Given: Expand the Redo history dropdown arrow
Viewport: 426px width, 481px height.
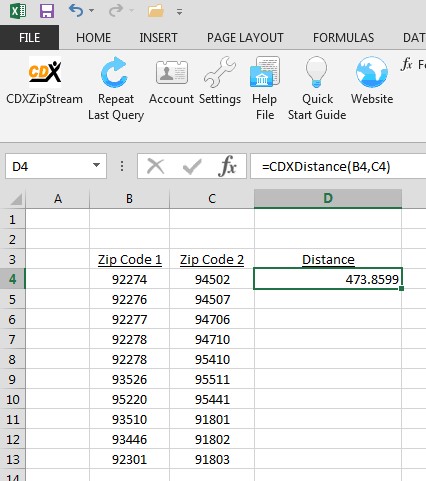Looking at the screenshot, I should click(x=132, y=11).
